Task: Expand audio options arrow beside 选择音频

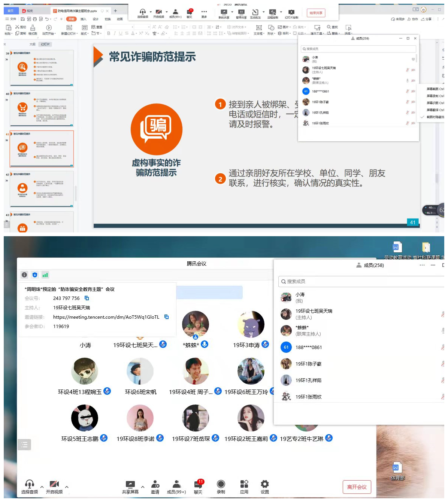Action: click(x=42, y=487)
